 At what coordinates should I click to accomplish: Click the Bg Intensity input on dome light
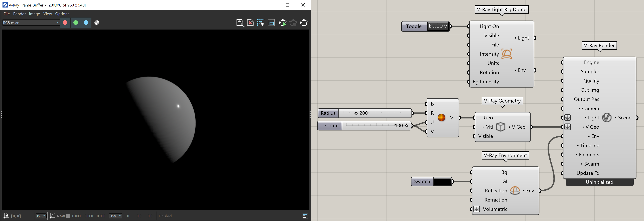coord(485,82)
